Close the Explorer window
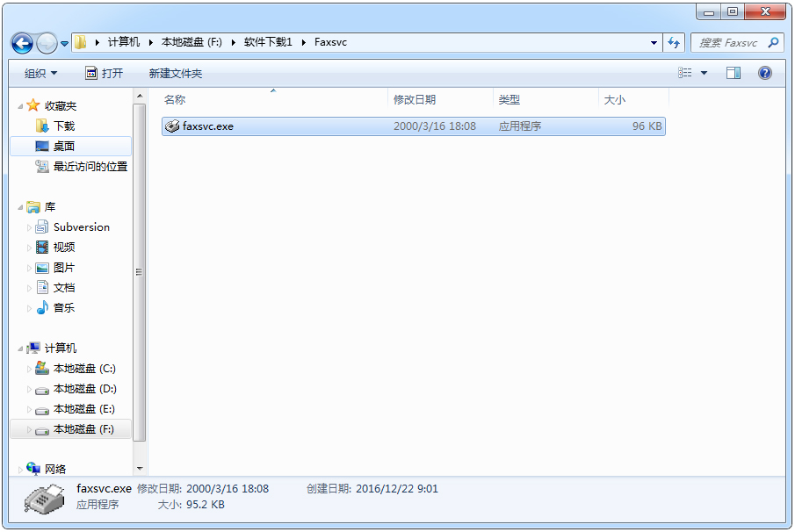 [764, 11]
